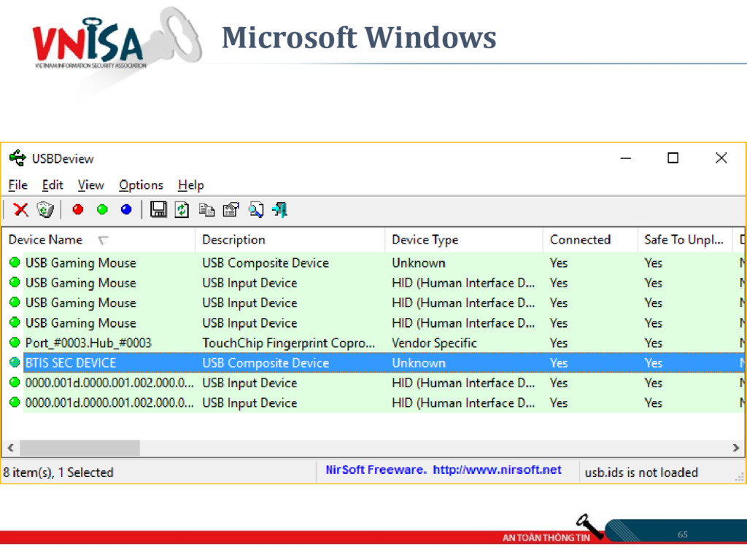Screen dimensions: 747x560
Task: Click the exit door icon in toolbar
Action: pyautogui.click(x=279, y=209)
